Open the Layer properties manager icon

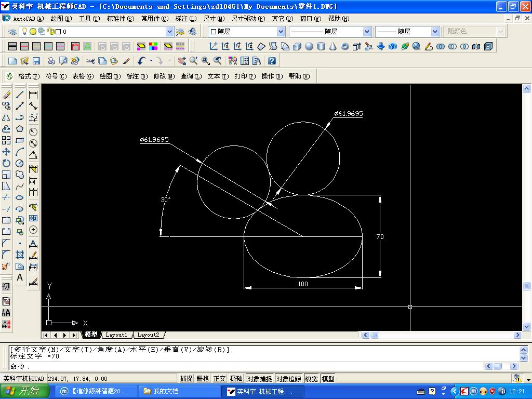point(12,32)
